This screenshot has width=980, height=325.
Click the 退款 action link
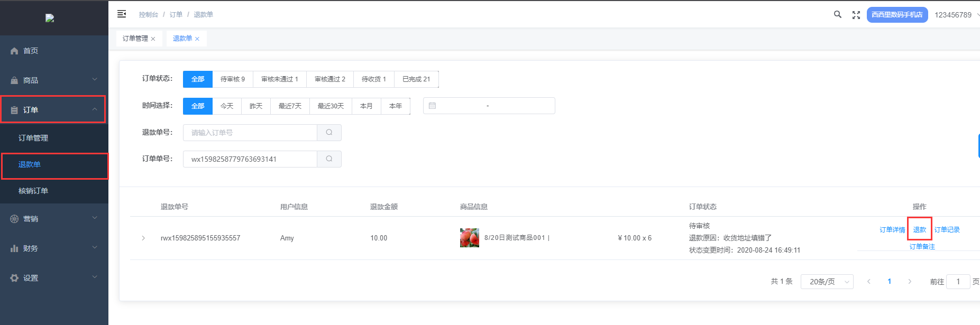(919, 230)
